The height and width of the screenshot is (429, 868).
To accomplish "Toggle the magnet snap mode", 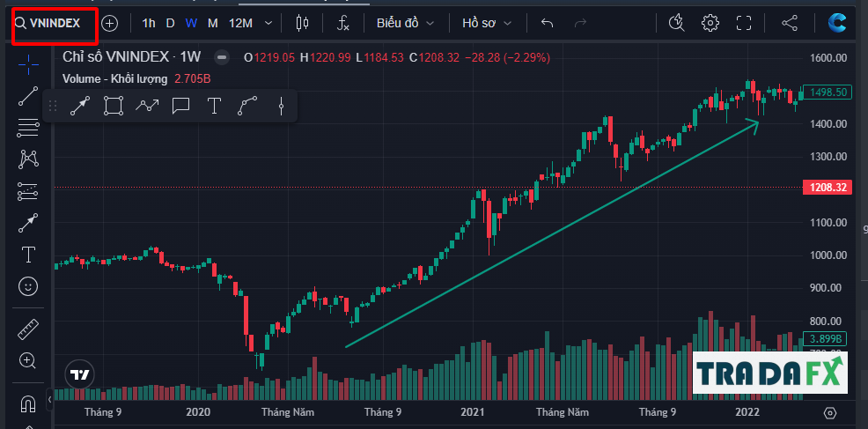I will tap(28, 404).
